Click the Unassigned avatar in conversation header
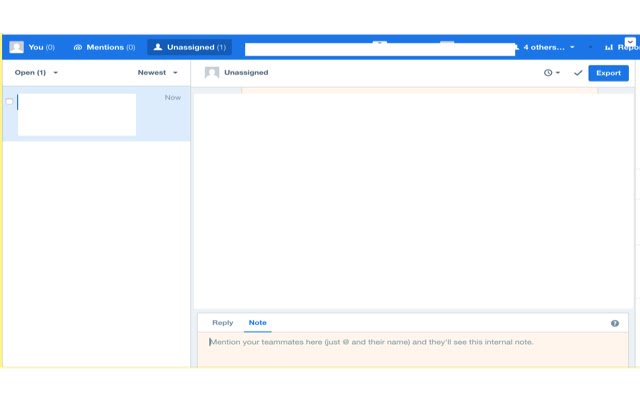The height and width of the screenshot is (400, 640). point(212,73)
